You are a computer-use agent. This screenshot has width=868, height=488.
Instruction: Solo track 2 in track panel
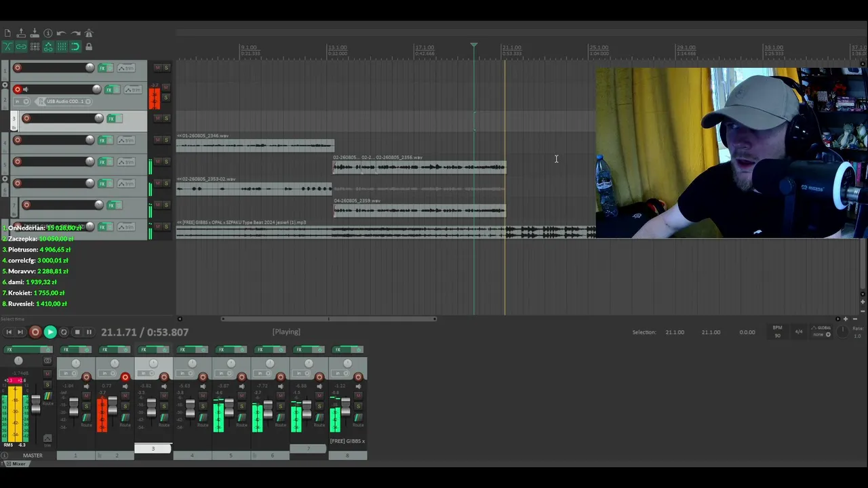pos(166,98)
